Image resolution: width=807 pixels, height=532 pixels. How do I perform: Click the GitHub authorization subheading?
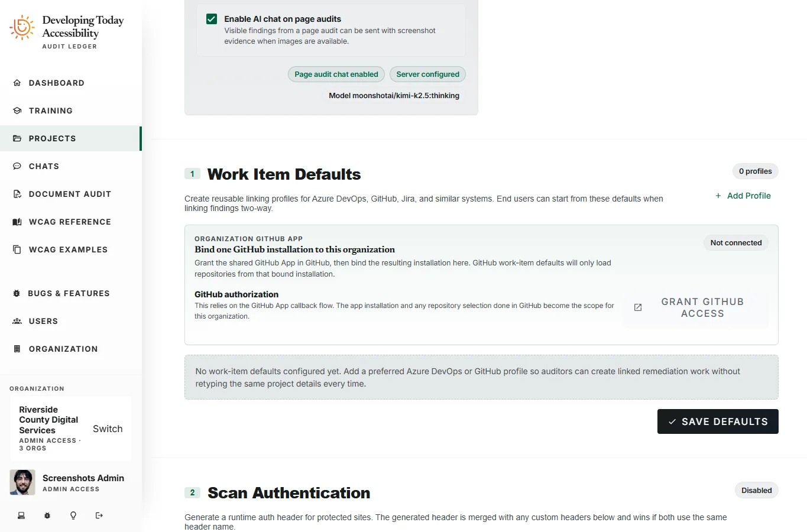pos(236,294)
